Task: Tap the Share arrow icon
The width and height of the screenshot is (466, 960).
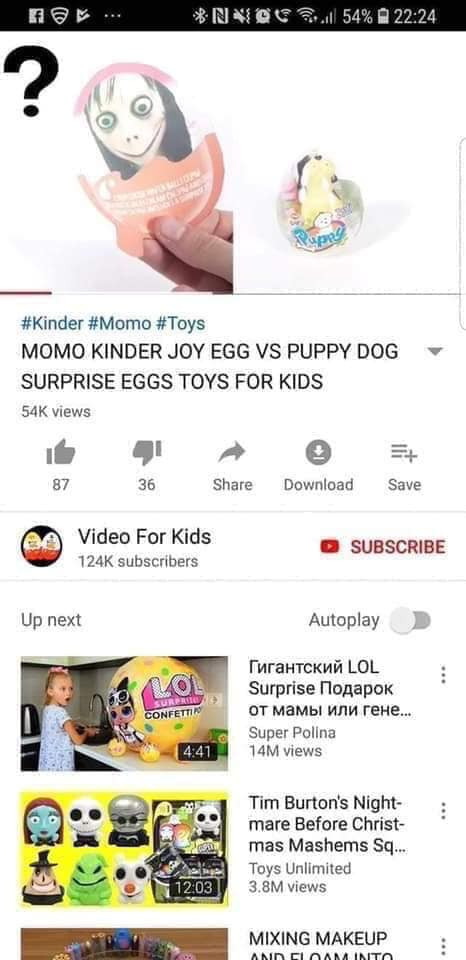Action: [x=232, y=453]
